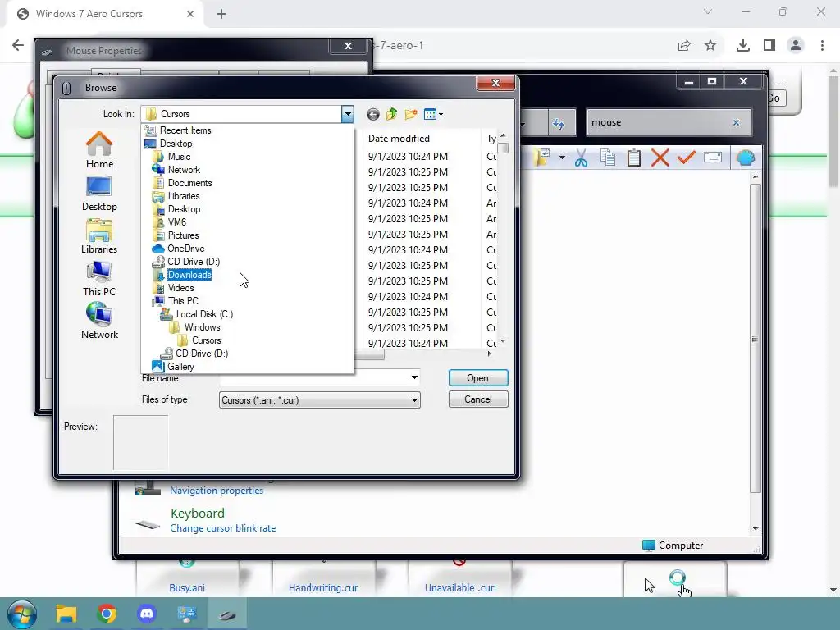Select the Network shortcut in the places bar
Image resolution: width=840 pixels, height=630 pixels.
[99, 321]
